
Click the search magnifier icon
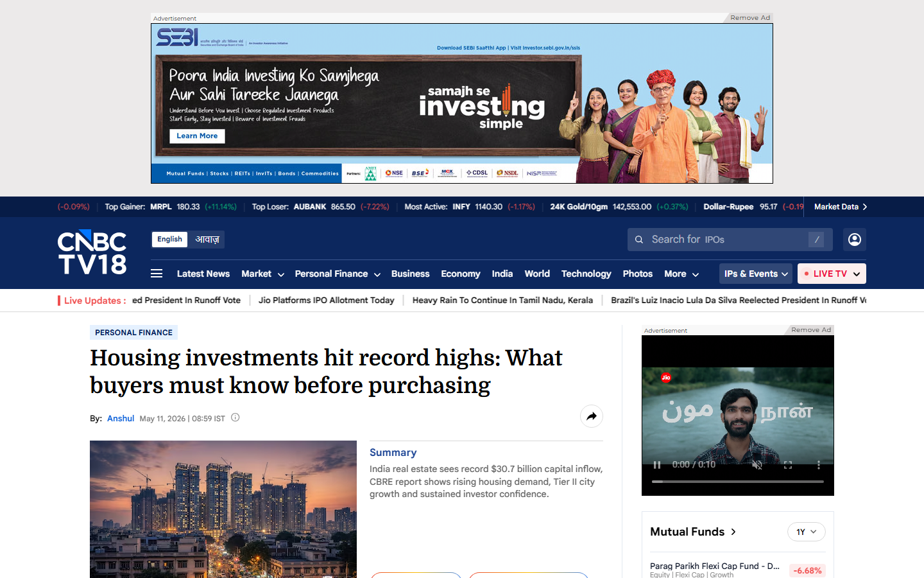639,240
